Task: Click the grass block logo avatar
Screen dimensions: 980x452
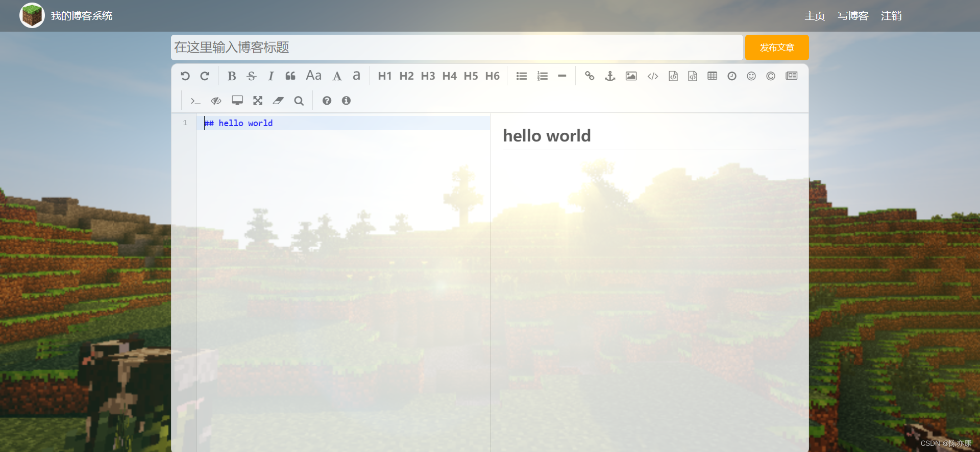Action: (x=32, y=15)
